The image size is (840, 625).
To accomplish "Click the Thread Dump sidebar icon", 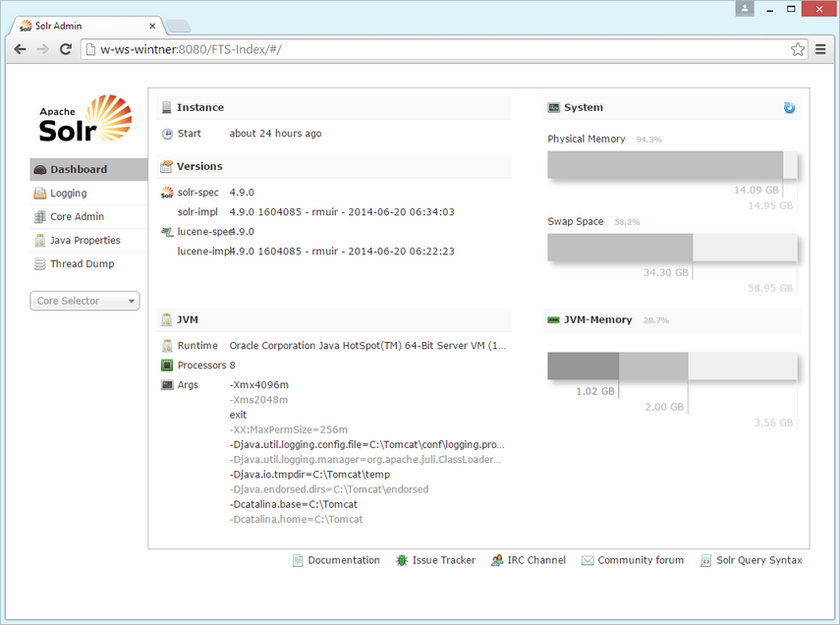I will pos(40,264).
